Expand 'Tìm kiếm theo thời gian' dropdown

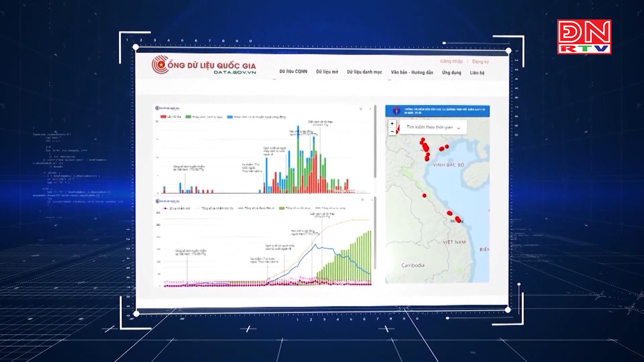click(x=433, y=127)
